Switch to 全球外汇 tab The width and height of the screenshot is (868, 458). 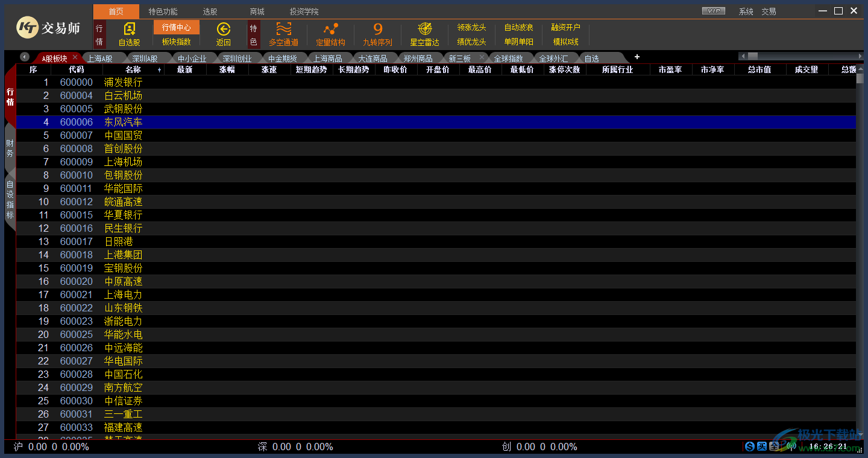tap(554, 59)
